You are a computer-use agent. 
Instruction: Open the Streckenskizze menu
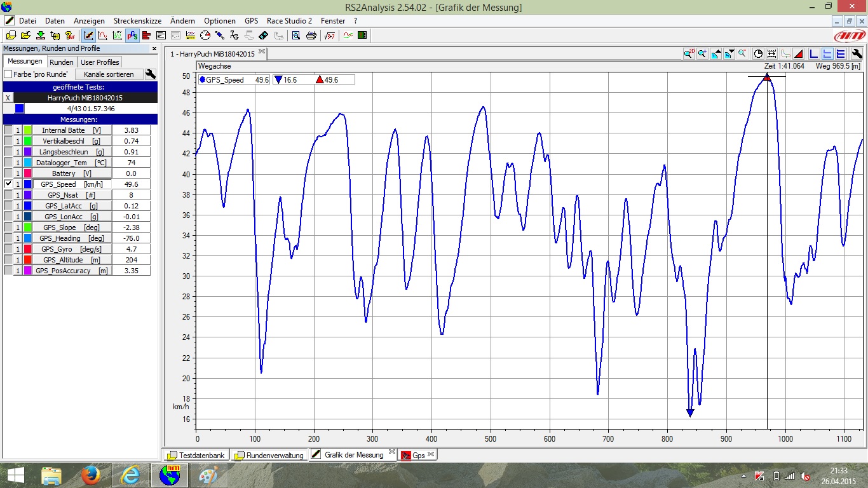point(137,21)
